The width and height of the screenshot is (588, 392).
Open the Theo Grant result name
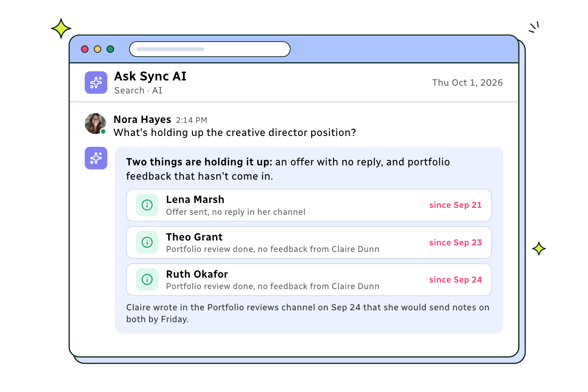click(x=194, y=237)
